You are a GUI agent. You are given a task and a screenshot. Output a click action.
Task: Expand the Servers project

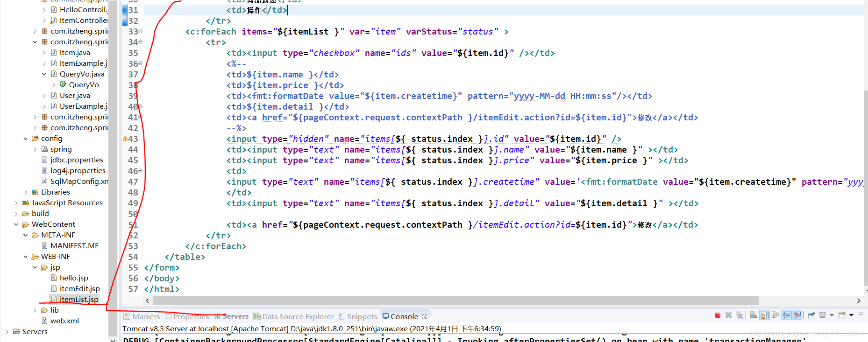click(x=7, y=331)
